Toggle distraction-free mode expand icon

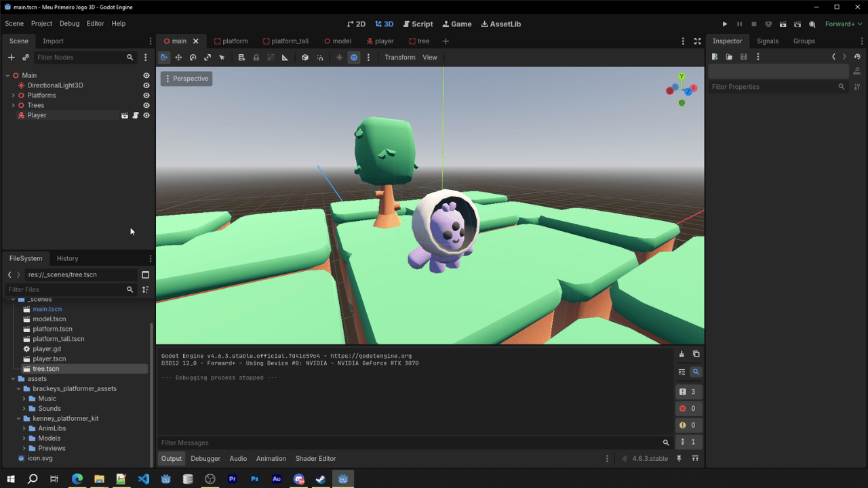(x=697, y=41)
